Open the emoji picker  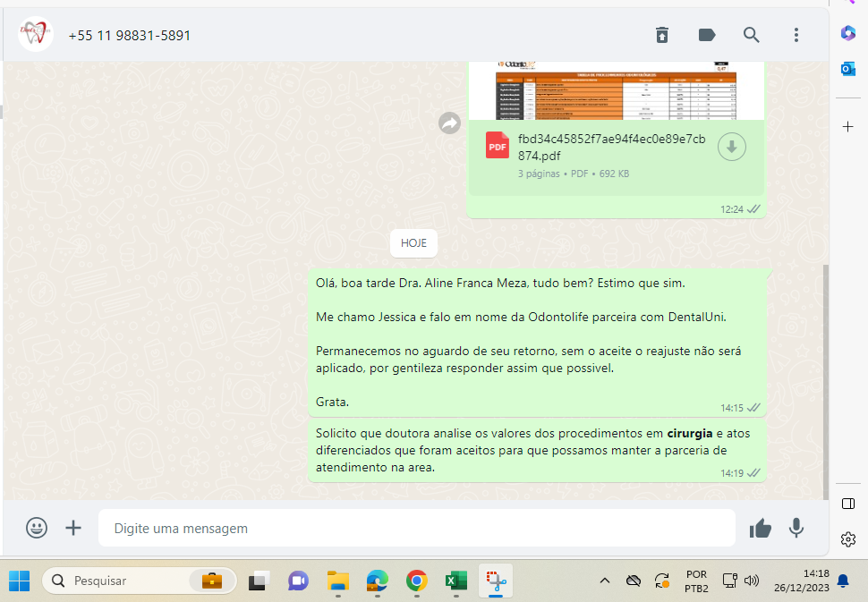[x=37, y=528]
